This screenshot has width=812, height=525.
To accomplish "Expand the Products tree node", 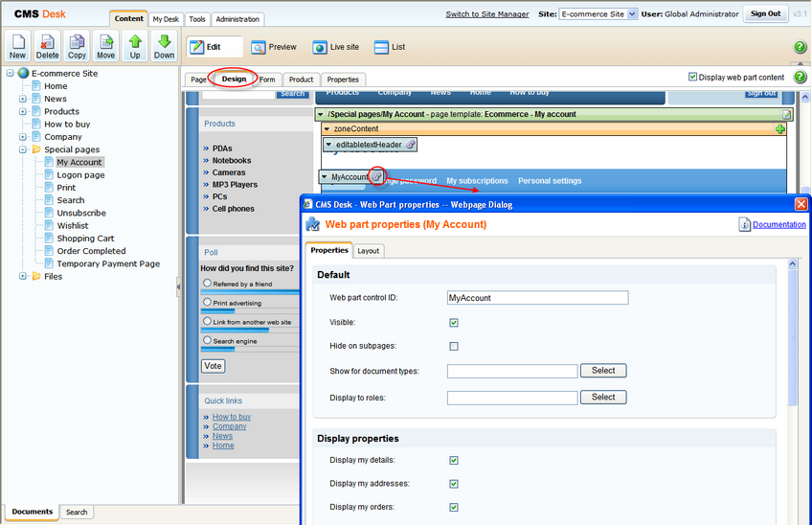I will [23, 111].
